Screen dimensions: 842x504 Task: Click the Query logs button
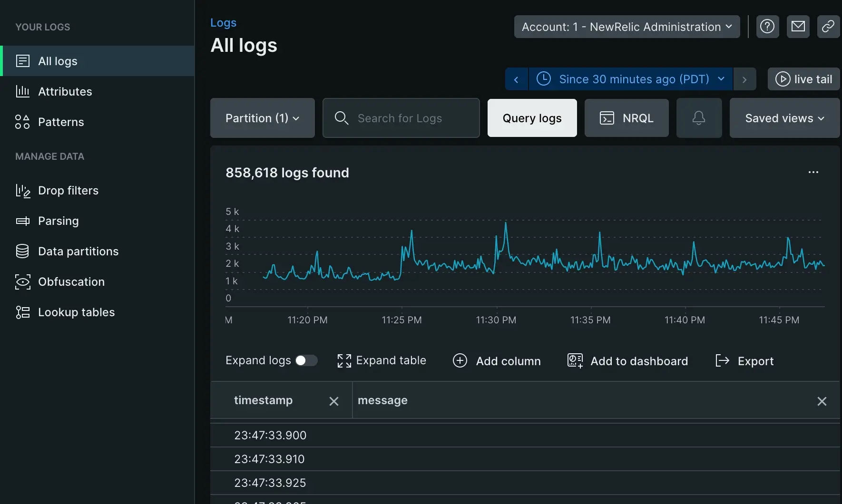click(x=532, y=118)
